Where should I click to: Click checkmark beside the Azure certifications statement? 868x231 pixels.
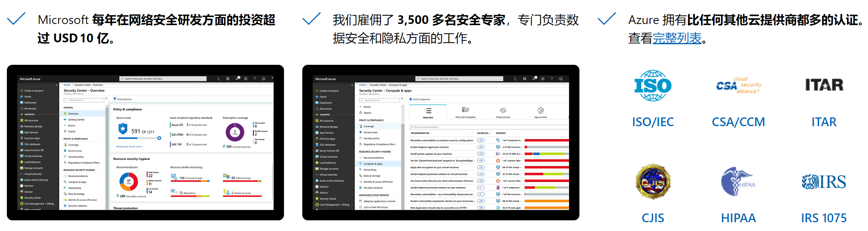[x=607, y=19]
